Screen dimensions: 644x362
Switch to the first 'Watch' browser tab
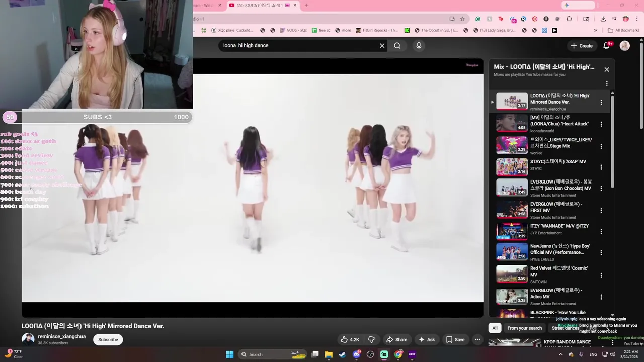(207, 5)
